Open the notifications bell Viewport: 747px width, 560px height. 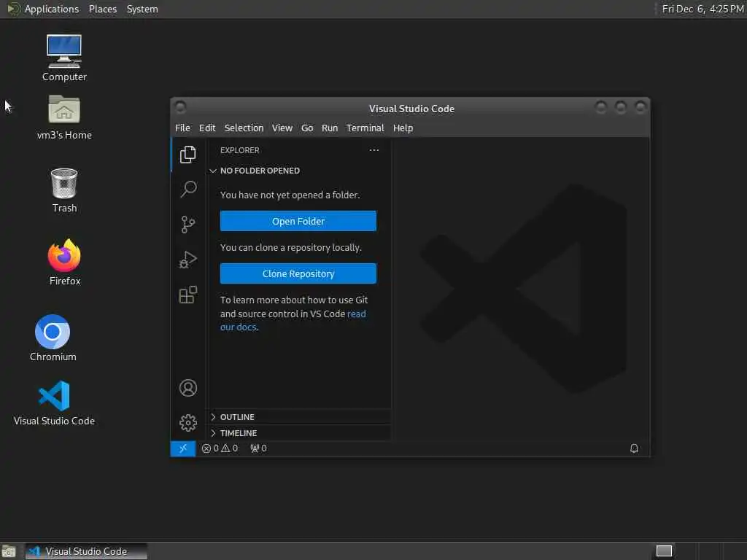634,448
